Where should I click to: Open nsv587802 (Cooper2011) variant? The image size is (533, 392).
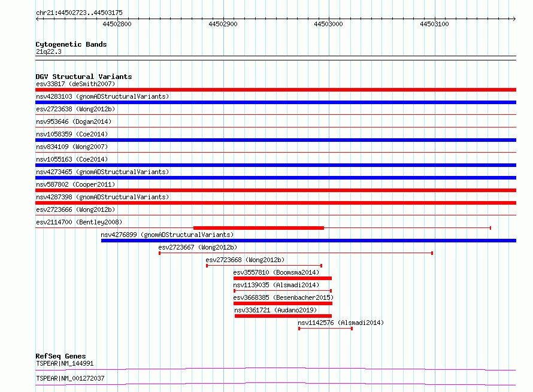click(x=75, y=184)
